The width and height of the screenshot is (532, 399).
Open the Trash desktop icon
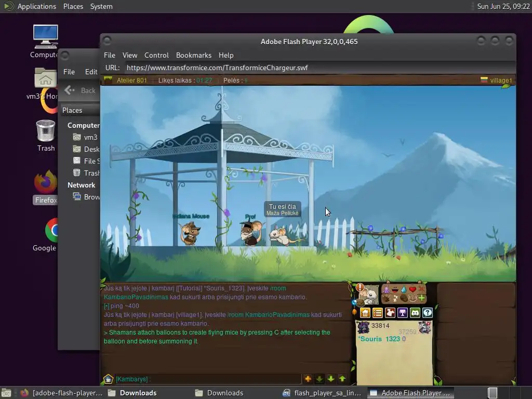[x=46, y=136]
